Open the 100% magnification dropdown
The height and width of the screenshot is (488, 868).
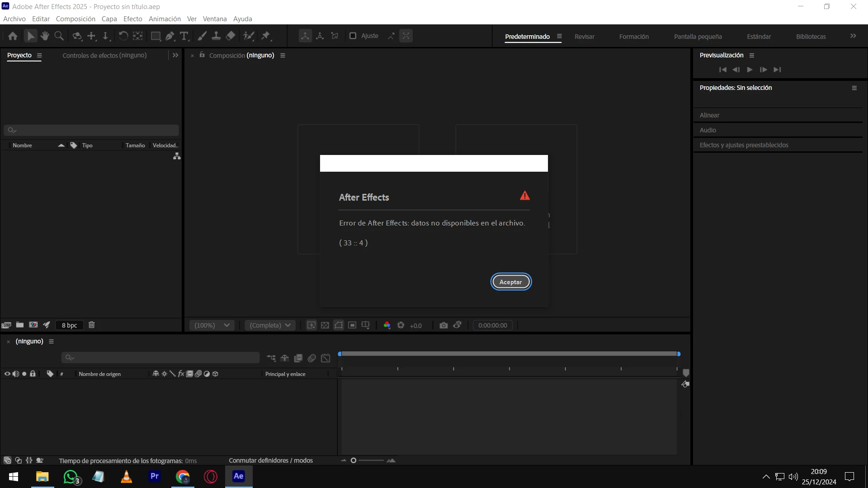[x=212, y=325]
